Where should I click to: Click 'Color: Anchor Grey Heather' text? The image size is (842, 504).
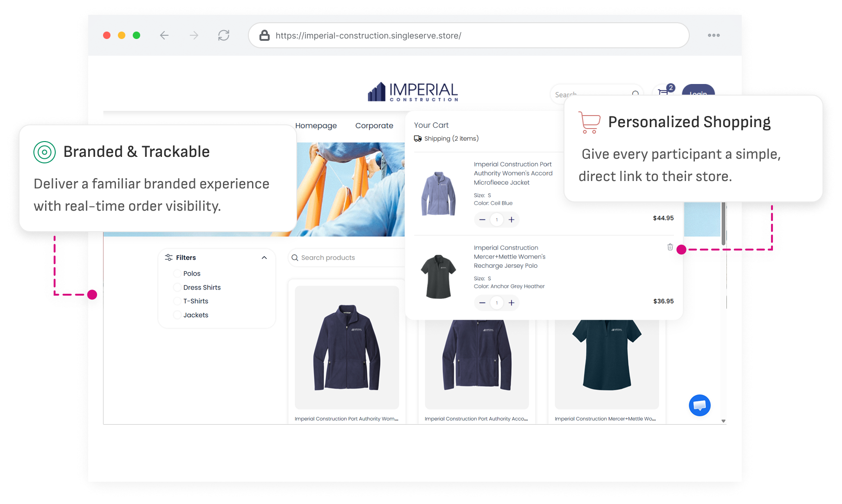[509, 286]
